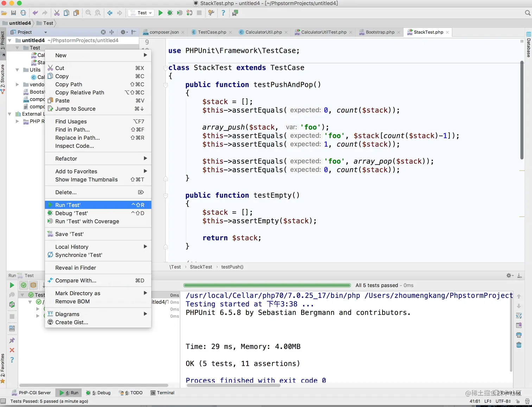The width and height of the screenshot is (532, 407).
Task: Click the Paste clipboard toolbar icon
Action: coord(76,13)
